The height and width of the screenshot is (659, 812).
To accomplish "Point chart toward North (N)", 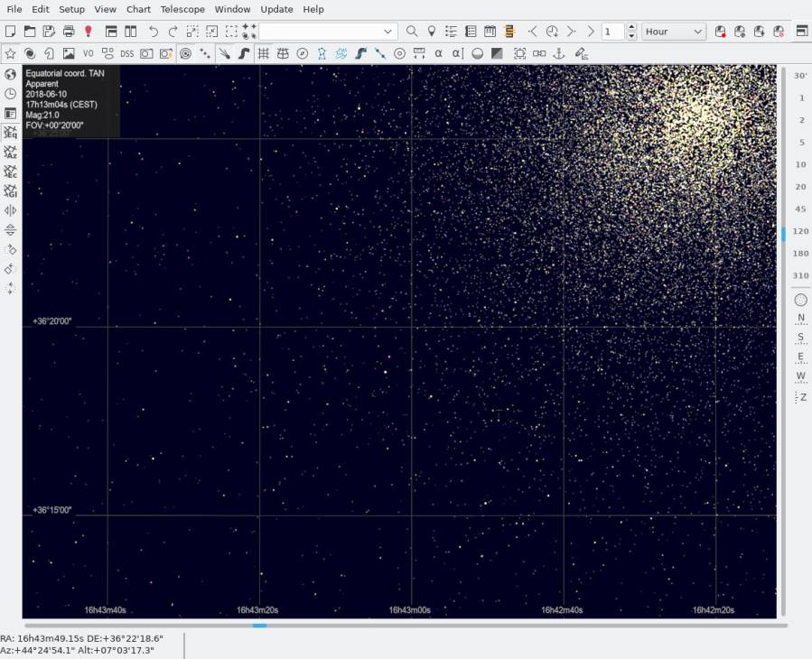I will [x=801, y=319].
